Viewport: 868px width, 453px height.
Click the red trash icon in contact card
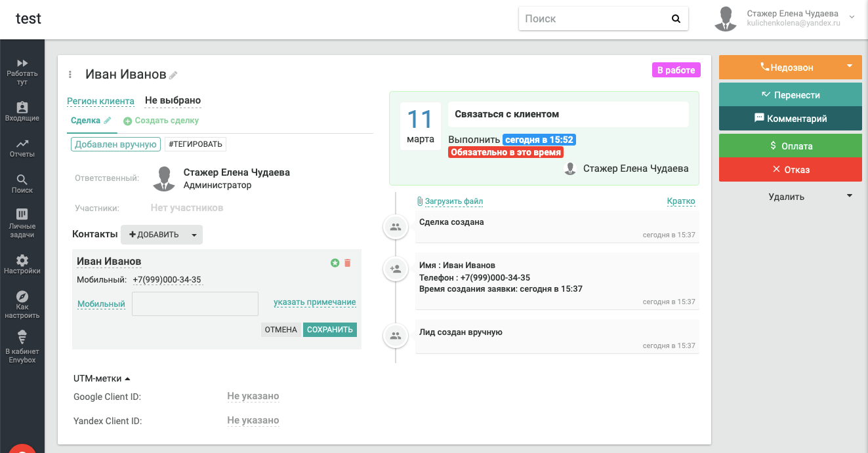[x=348, y=263]
